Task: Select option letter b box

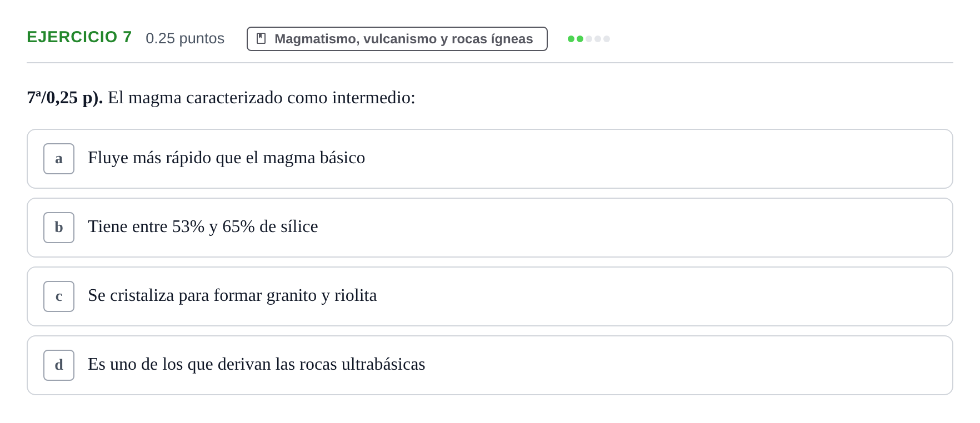Action: coord(59,228)
